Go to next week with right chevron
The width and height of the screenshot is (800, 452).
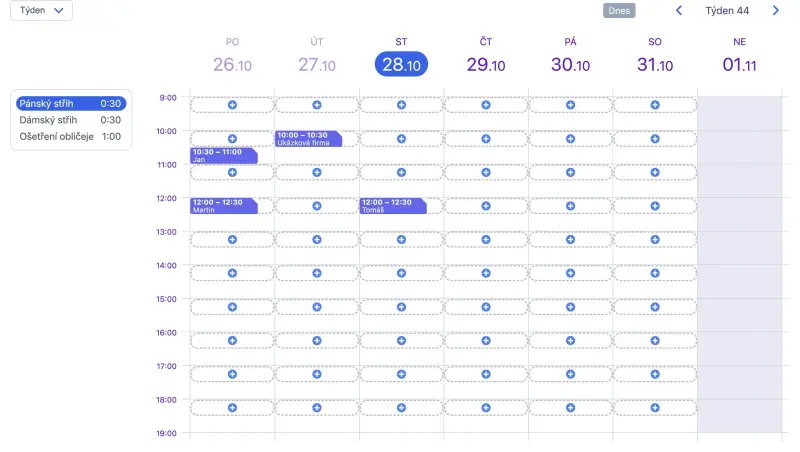(x=776, y=11)
